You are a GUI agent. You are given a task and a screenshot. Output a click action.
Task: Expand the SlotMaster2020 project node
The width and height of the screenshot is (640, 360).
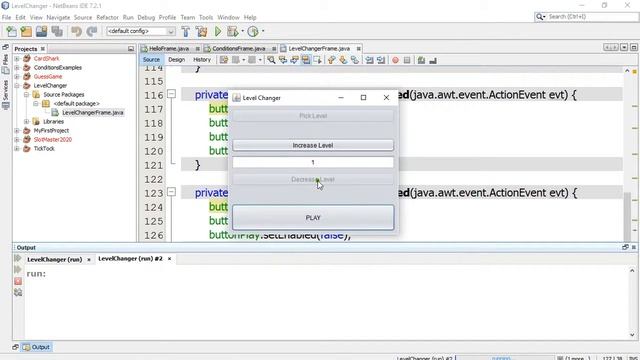(17, 140)
